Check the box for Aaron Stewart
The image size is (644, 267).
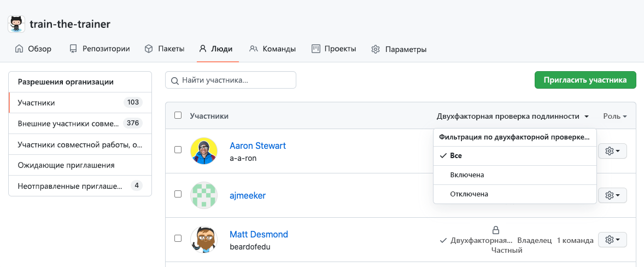pos(178,150)
